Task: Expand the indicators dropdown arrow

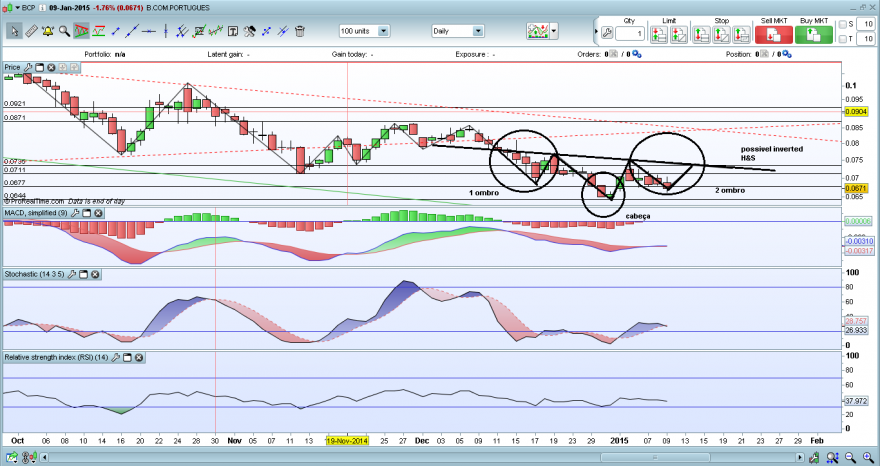Action: [554, 31]
